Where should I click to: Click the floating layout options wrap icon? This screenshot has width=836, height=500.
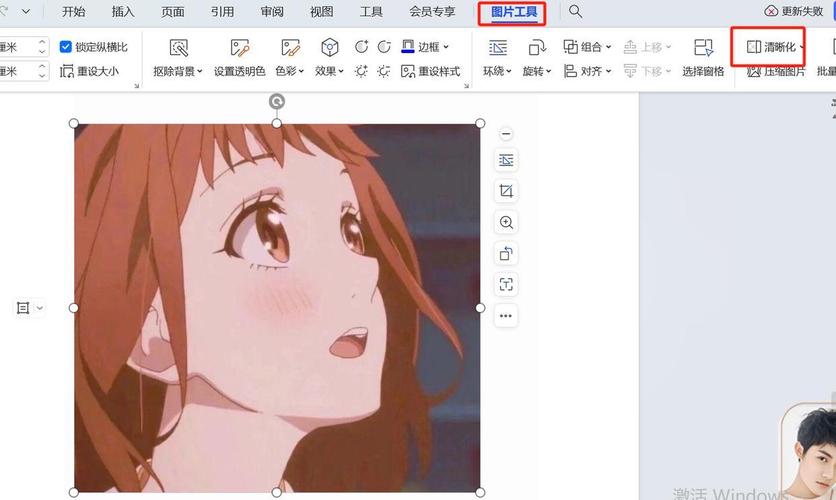click(x=506, y=160)
